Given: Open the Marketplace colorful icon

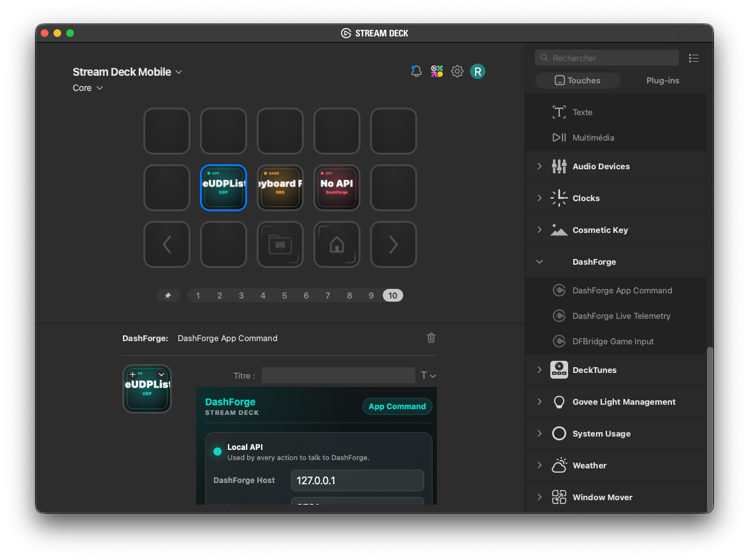Looking at the screenshot, I should coord(437,72).
